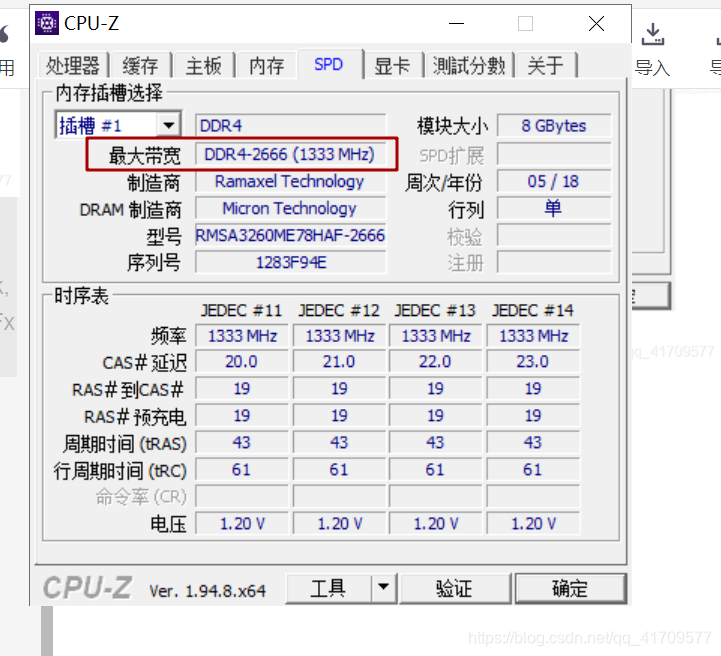721x656 pixels.
Task: Click the CPU-Z app icon in title bar
Action: 47,23
